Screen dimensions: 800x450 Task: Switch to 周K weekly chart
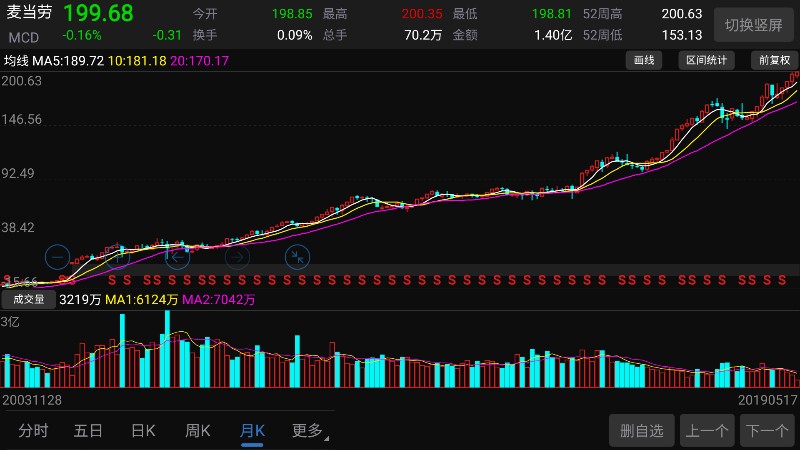[x=197, y=431]
